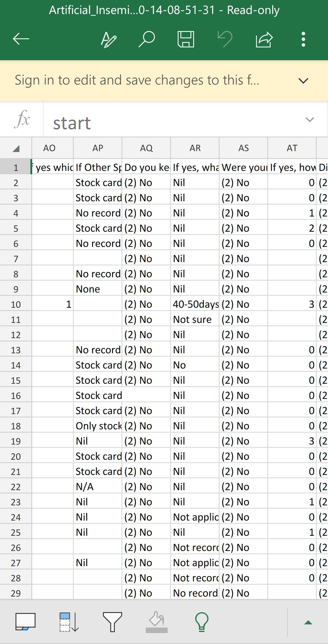The width and height of the screenshot is (328, 644).
Task: Tap the filter funnel icon
Action: point(112,622)
